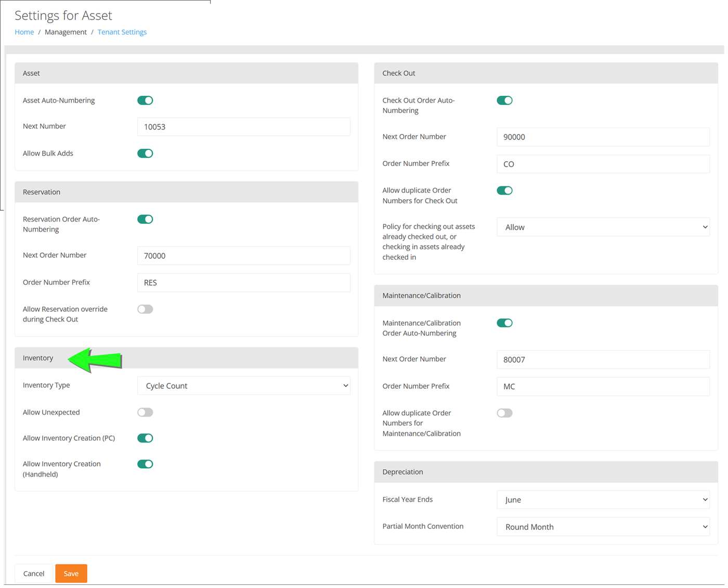The image size is (728, 588).
Task: Click Check Out Next Order Number field
Action: [603, 137]
